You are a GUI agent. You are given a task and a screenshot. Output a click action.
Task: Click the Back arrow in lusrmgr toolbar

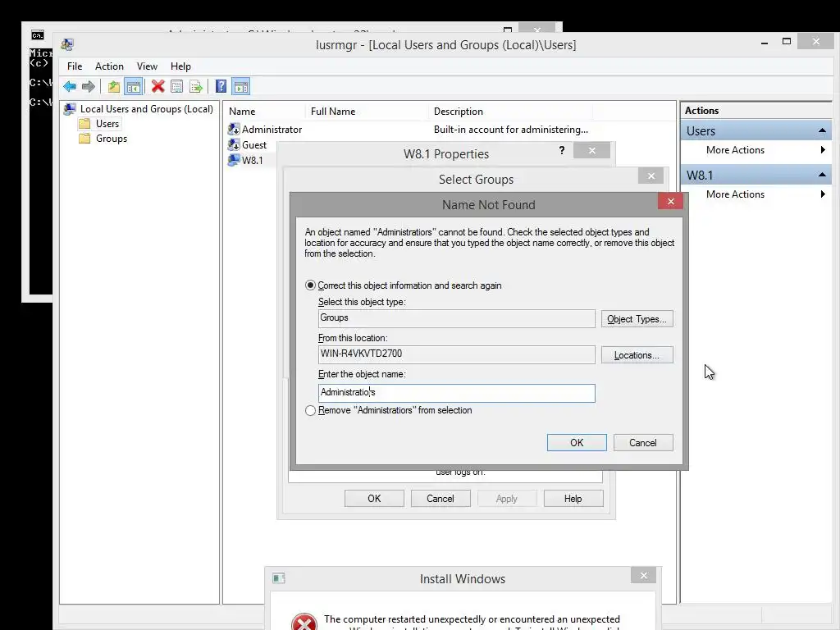(70, 86)
